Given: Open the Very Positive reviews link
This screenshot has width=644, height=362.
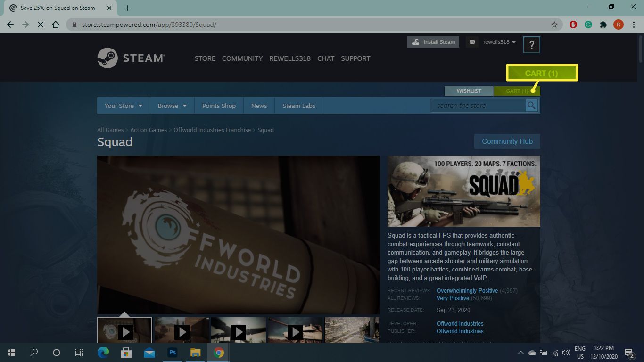Looking at the screenshot, I should click(453, 298).
